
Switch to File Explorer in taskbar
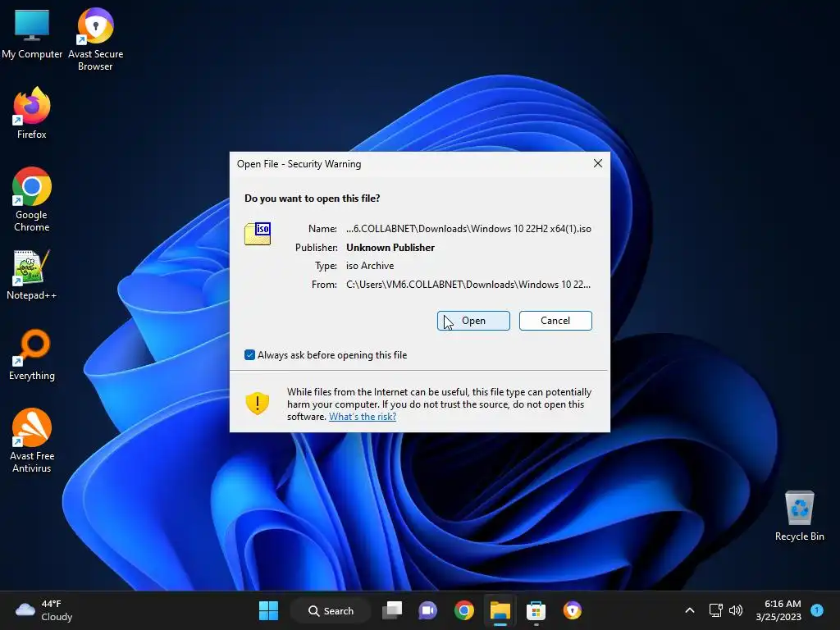[500, 610]
